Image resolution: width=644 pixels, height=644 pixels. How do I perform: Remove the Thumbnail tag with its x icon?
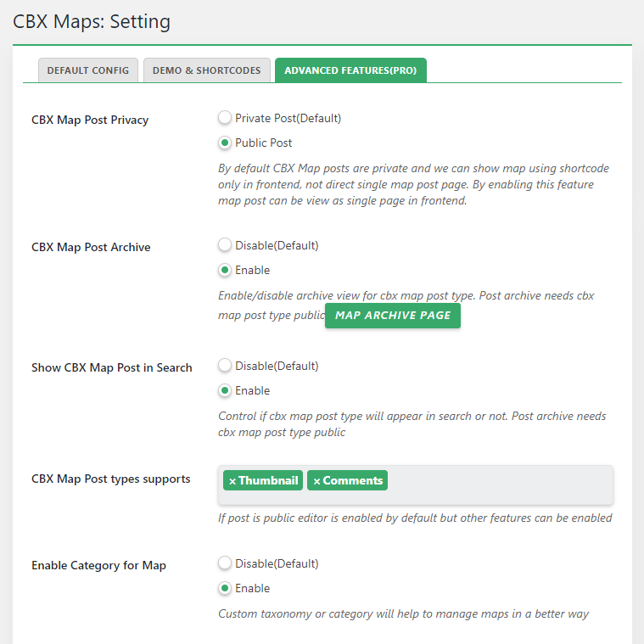[x=232, y=481]
